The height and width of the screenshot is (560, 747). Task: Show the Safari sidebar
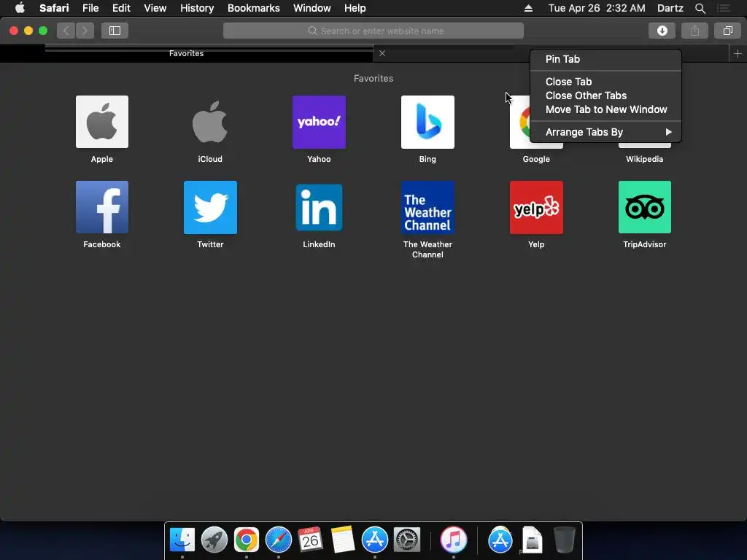[x=115, y=31]
